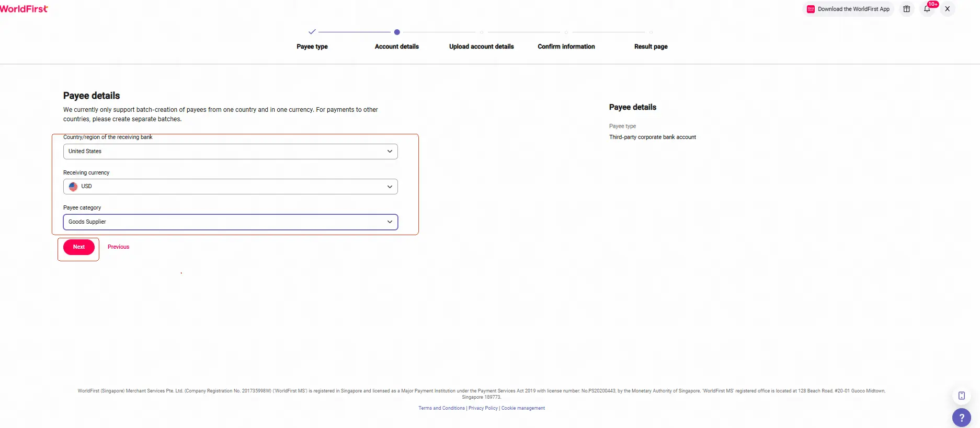Expand the Receiving currency dropdown arrow

click(390, 187)
